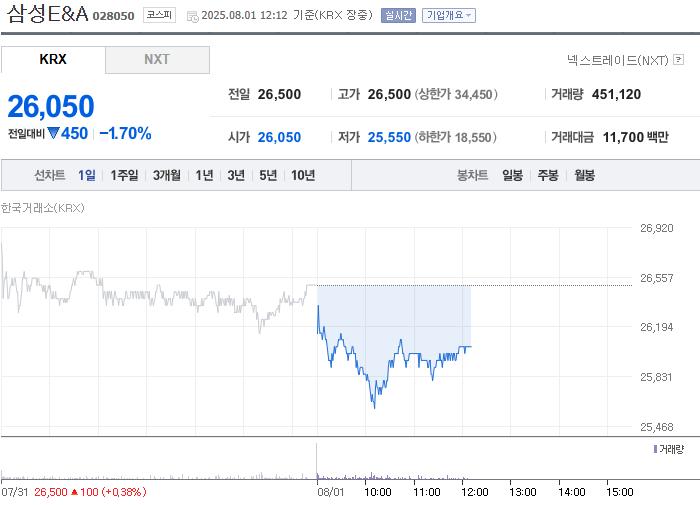Click the 08/01 date label
This screenshot has height=505, width=700.
pos(331,492)
